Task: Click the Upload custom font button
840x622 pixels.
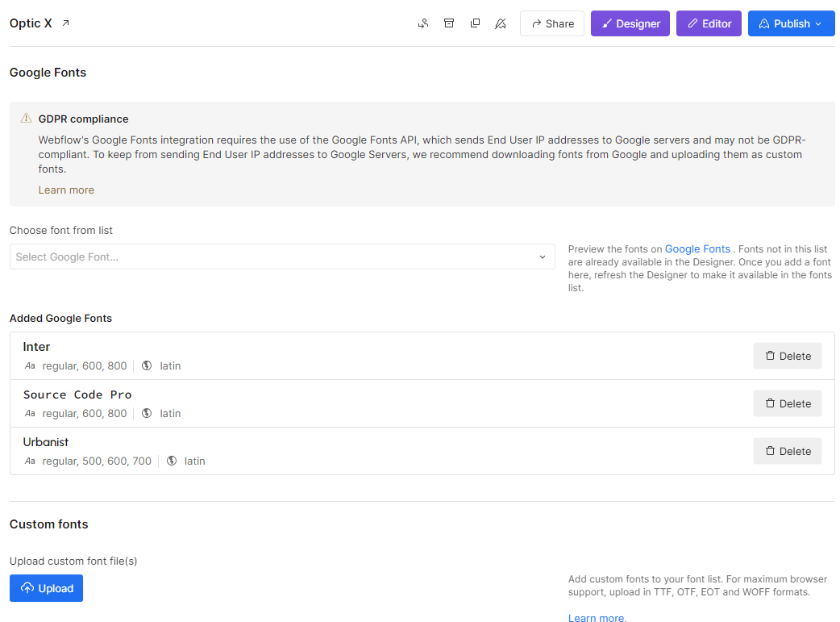Action: (x=46, y=588)
